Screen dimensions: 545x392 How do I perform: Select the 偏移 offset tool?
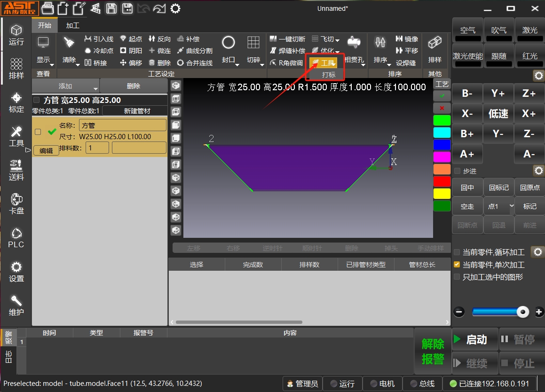pos(131,63)
